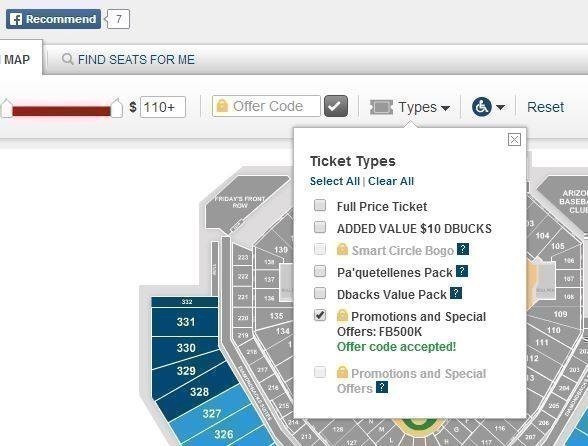Viewport: 588px width, 446px height.
Task: Select the MAP tab
Action: (17, 59)
